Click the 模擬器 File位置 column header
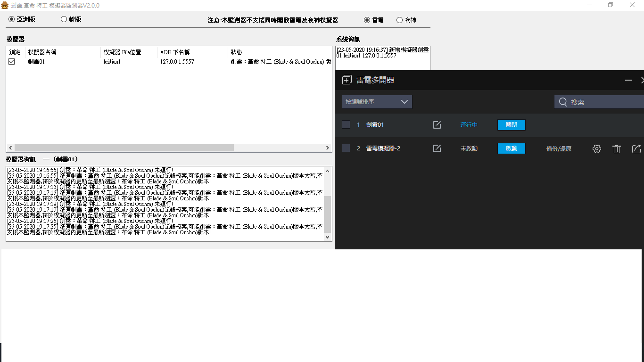 (129, 52)
